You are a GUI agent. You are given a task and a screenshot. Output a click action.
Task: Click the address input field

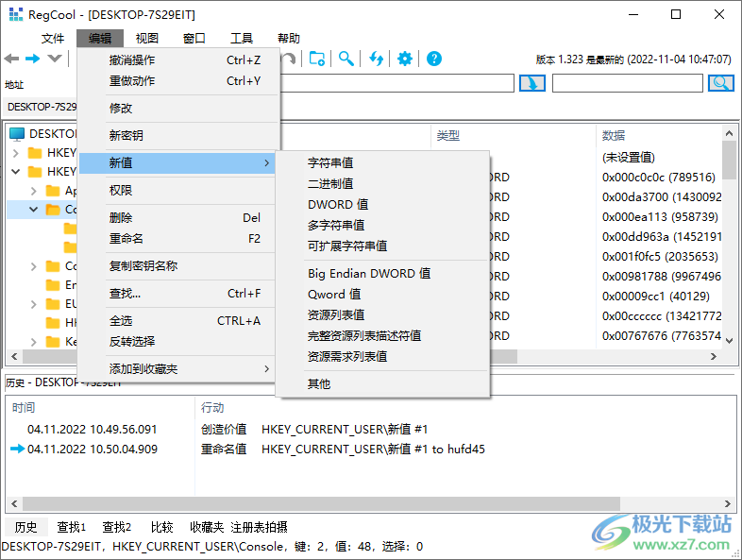click(396, 83)
